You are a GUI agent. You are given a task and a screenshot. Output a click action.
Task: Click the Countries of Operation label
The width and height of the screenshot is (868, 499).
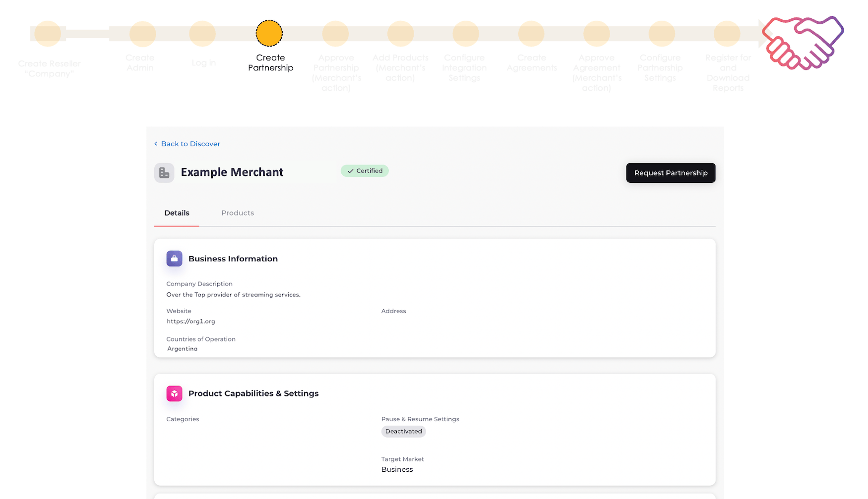201,339
